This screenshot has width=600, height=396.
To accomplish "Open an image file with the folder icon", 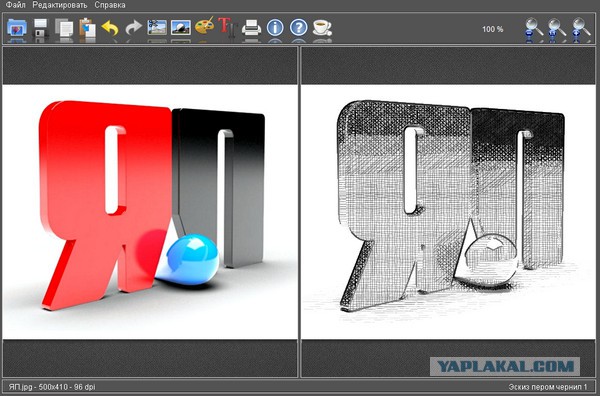I will [x=17, y=28].
